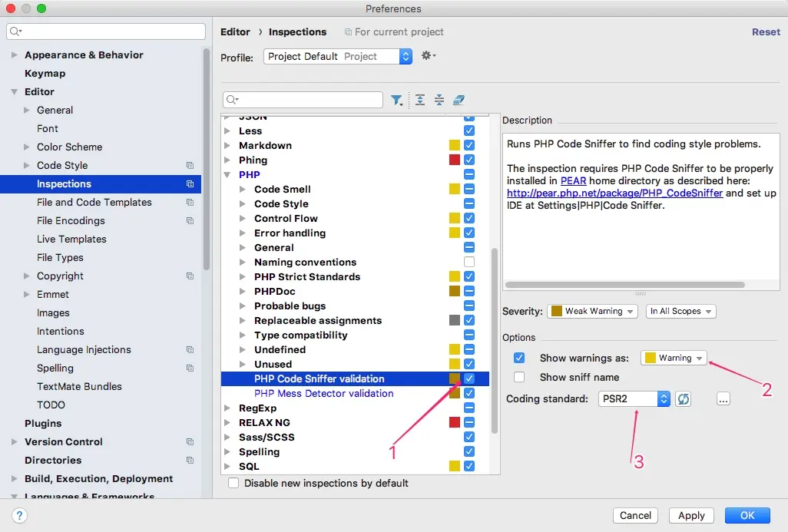Click gray severity swatch on Replaceable assignments

tap(455, 320)
